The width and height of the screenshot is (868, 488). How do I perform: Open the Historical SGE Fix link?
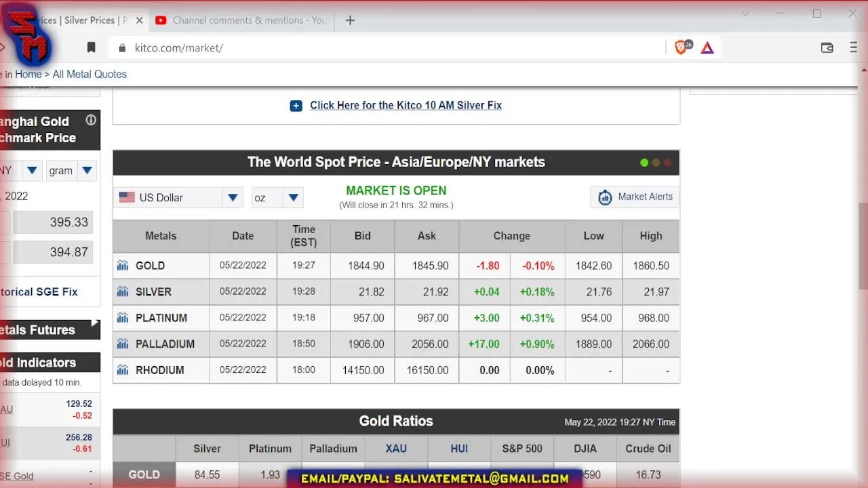39,291
